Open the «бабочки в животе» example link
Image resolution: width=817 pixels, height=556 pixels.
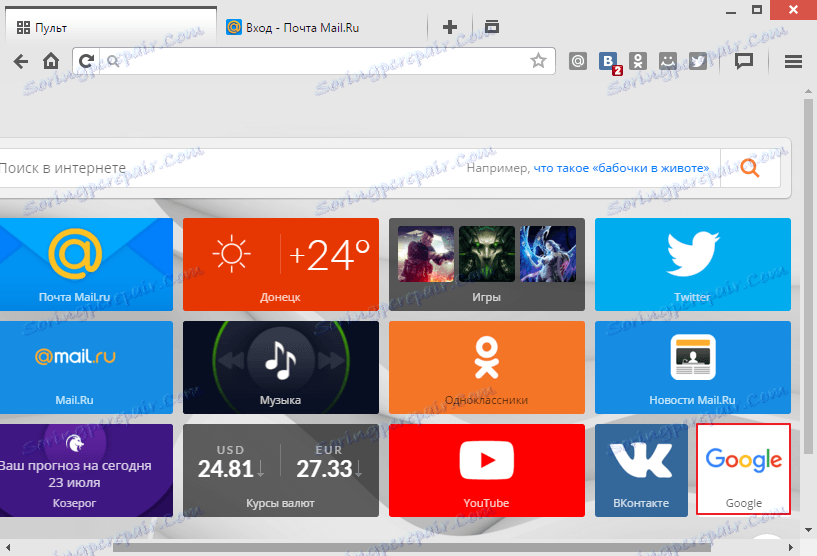coord(621,168)
